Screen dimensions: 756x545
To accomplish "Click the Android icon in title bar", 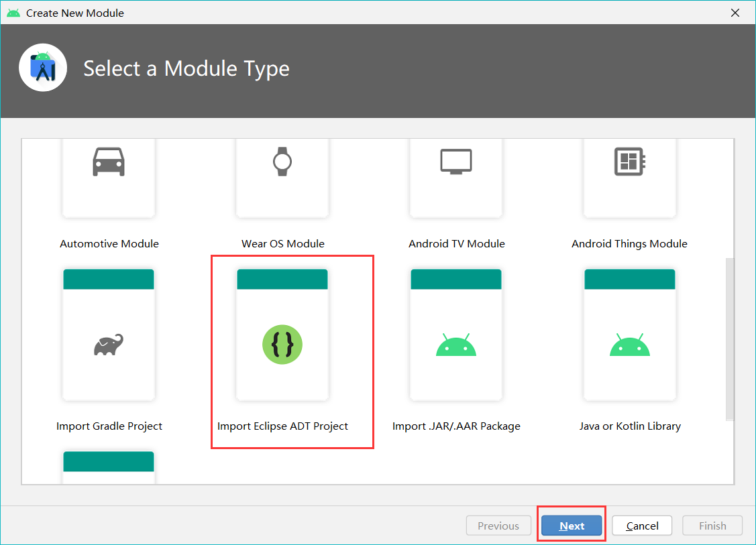I will pos(13,13).
